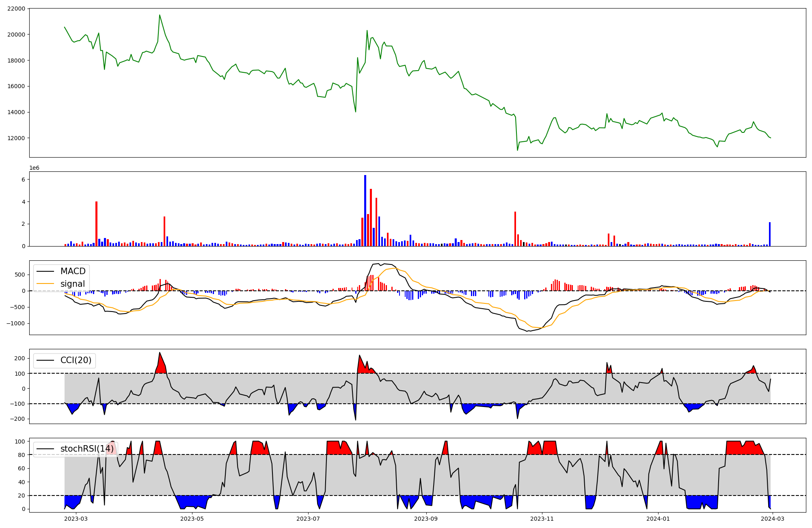Click the orange signal legend line swatch
The width and height of the screenshot is (812, 528).
[46, 284]
